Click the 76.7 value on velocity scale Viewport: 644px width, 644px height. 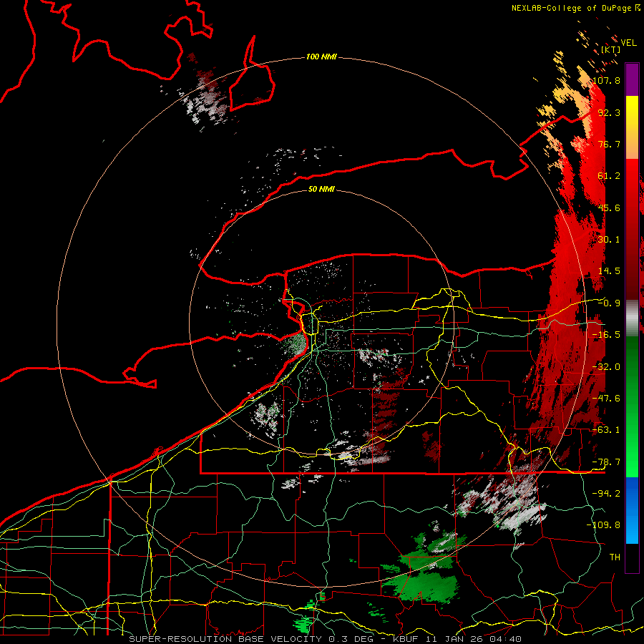pos(609,144)
